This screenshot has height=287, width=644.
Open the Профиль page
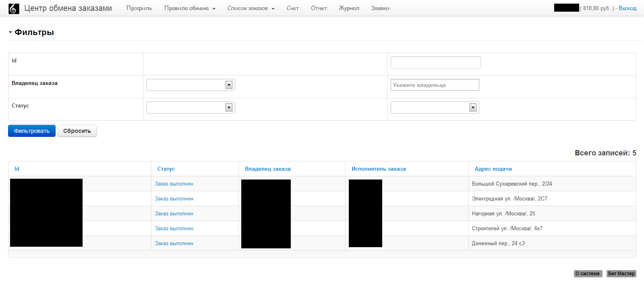(x=139, y=8)
